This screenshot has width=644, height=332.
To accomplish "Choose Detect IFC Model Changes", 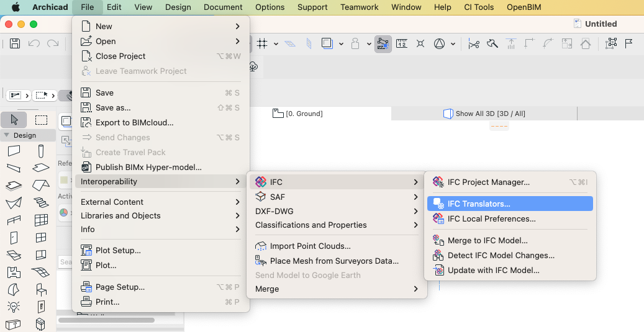I will pos(510,255).
